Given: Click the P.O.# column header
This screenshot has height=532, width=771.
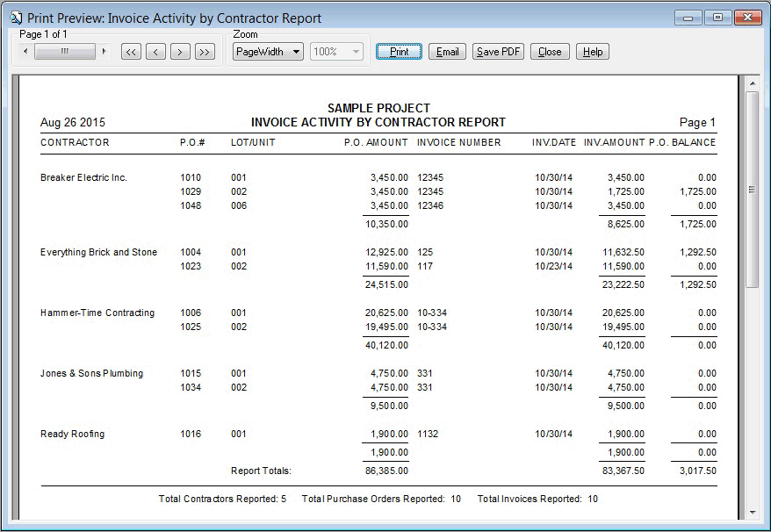Looking at the screenshot, I should [x=192, y=142].
